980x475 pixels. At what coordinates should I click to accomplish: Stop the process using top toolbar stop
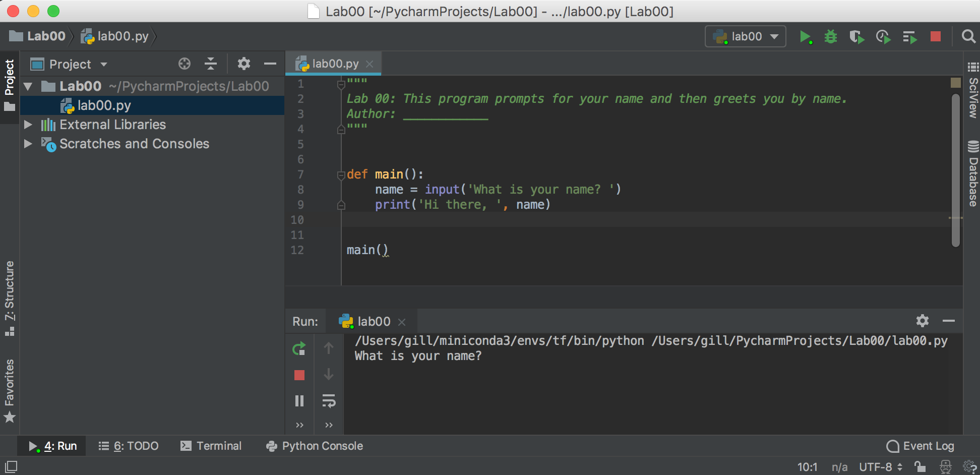(x=936, y=36)
